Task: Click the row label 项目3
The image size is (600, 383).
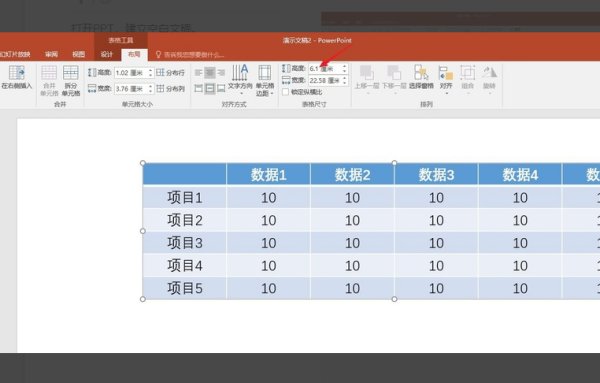Action: point(184,243)
